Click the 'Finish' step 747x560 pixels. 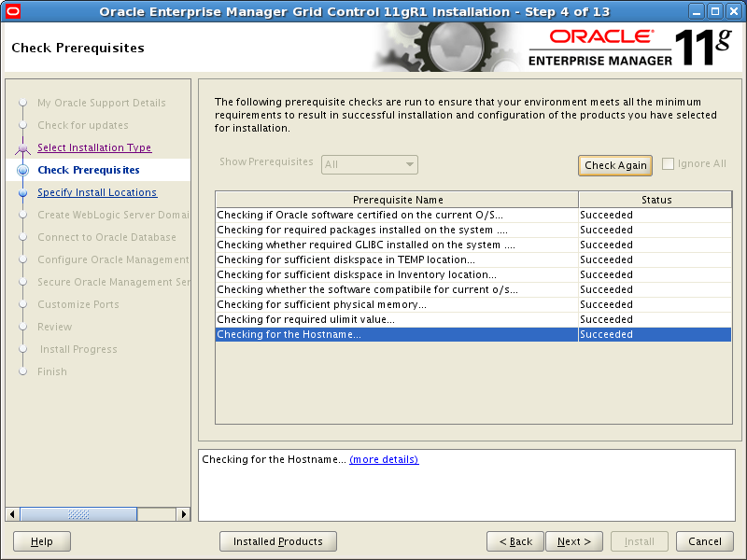point(52,371)
